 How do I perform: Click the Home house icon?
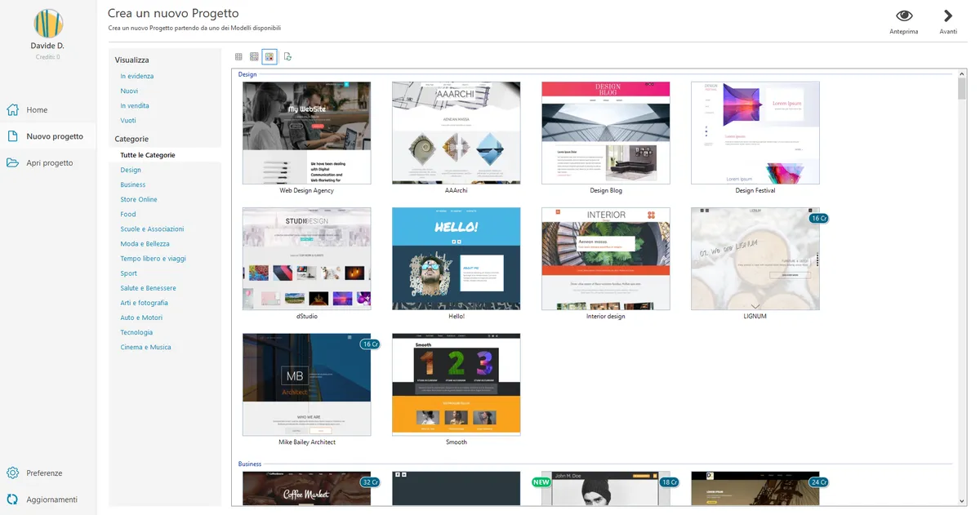[12, 110]
